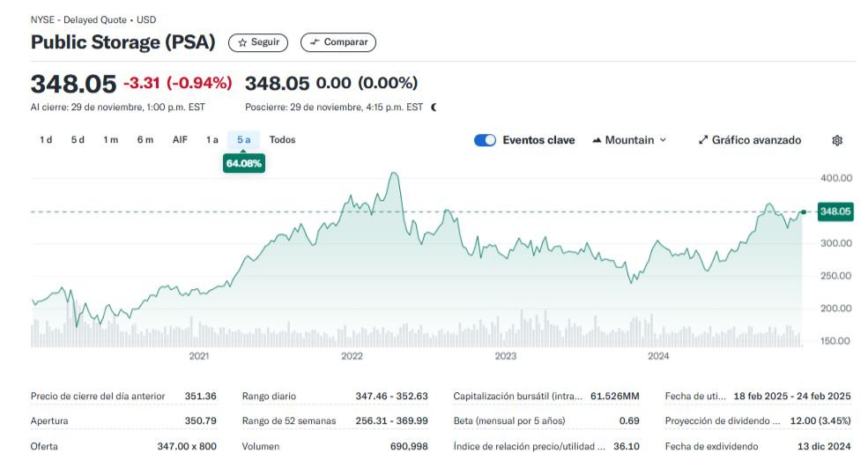Image resolution: width=868 pixels, height=453 pixels.
Task: Select the Todos time range
Action: tap(282, 140)
